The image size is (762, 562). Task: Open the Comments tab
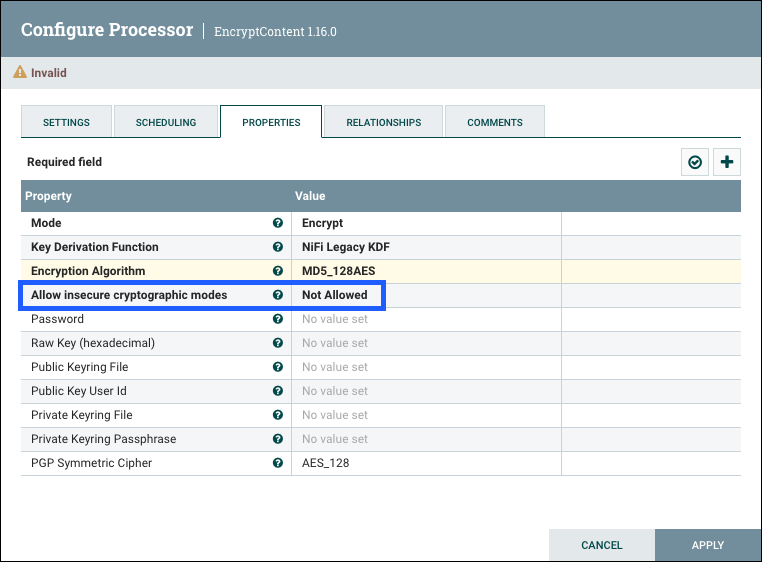(x=495, y=122)
